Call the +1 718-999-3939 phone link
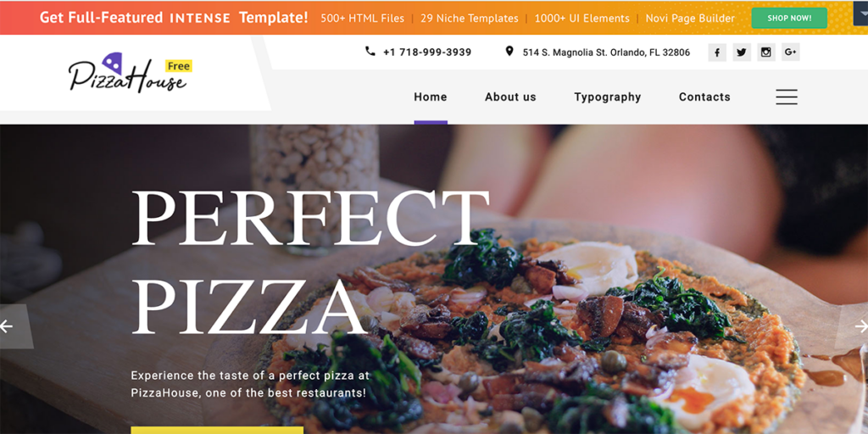The image size is (868, 434). pyautogui.click(x=427, y=52)
